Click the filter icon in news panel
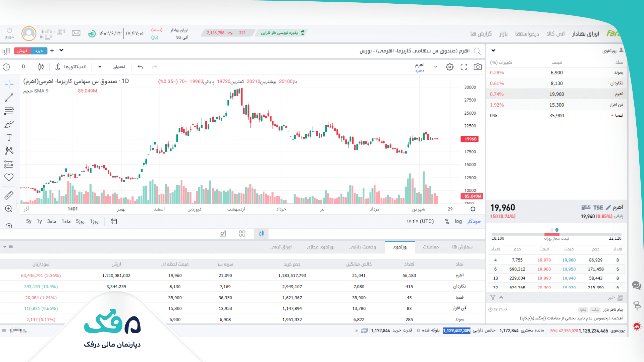The height and width of the screenshot is (362, 644). pyautogui.click(x=493, y=297)
